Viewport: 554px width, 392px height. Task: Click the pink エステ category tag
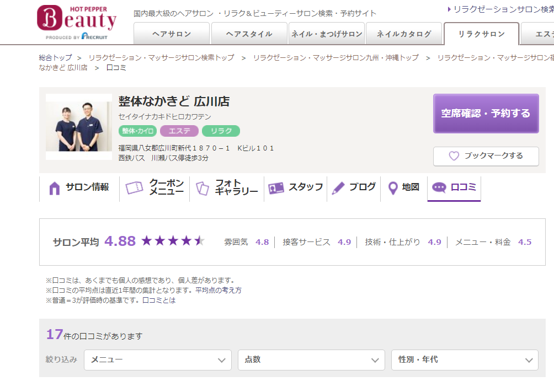click(x=179, y=131)
